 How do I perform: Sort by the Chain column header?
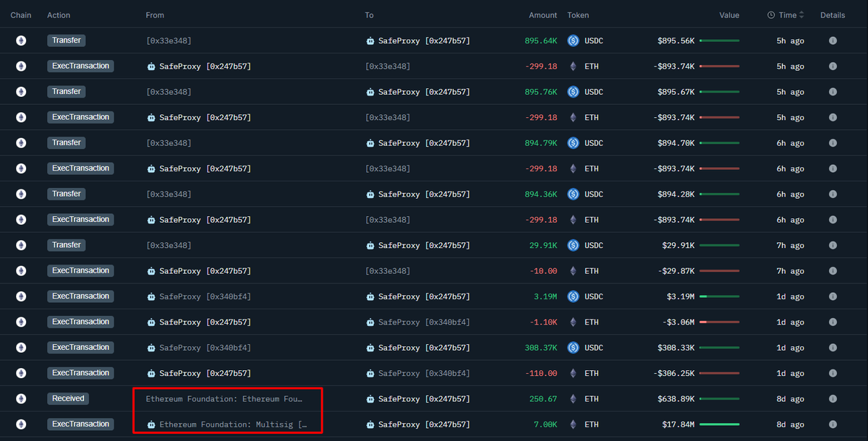point(21,15)
